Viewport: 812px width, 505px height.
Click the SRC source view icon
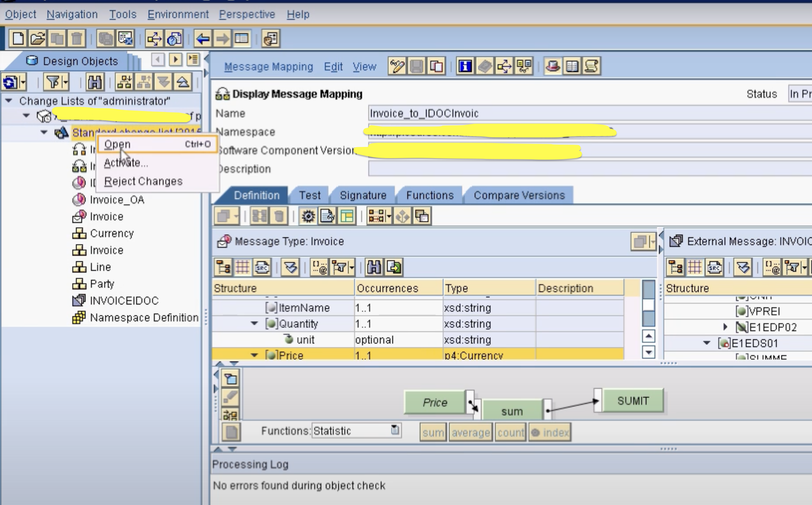262,267
